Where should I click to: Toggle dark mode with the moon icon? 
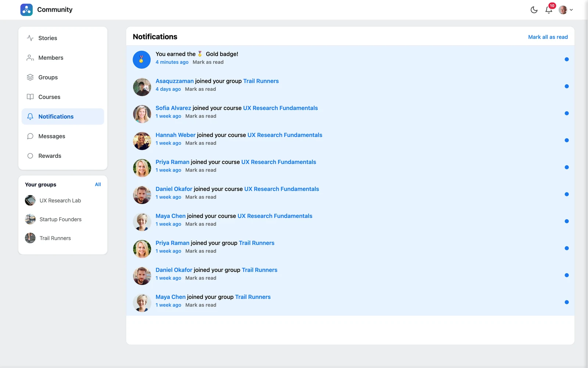point(534,10)
